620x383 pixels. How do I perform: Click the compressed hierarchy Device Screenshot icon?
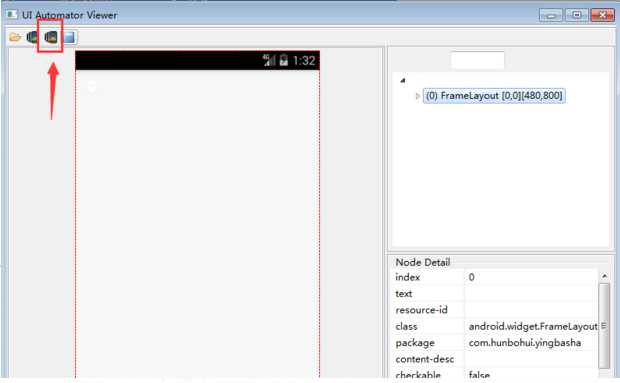pyautogui.click(x=51, y=38)
